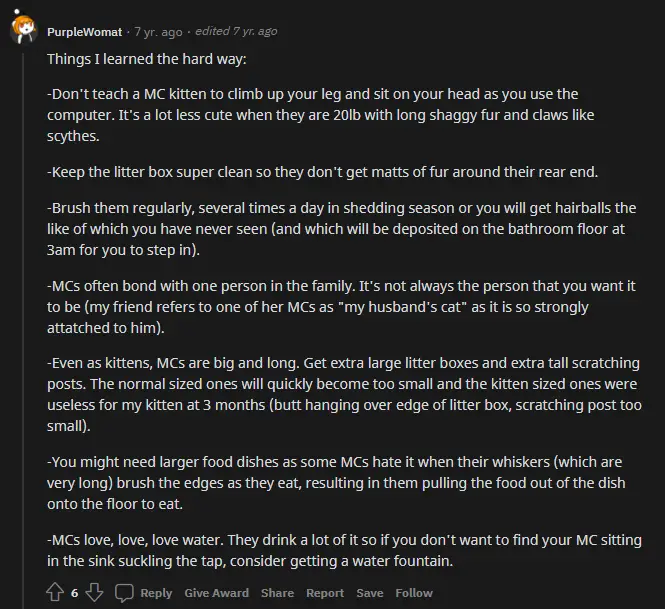Open PurpleWomat's avatar image
Image resolution: width=665 pixels, height=609 pixels.
(x=23, y=28)
